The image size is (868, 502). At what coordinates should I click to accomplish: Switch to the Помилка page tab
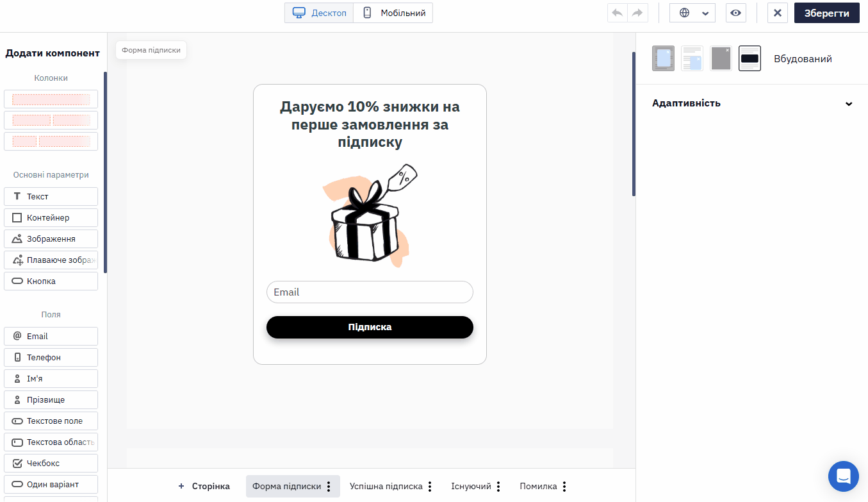click(538, 487)
